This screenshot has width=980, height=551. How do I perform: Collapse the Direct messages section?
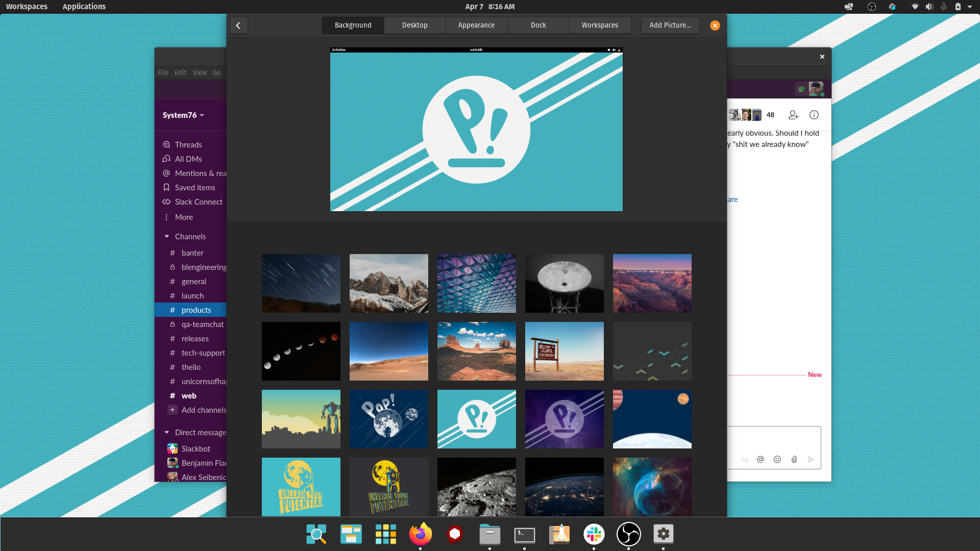(167, 432)
